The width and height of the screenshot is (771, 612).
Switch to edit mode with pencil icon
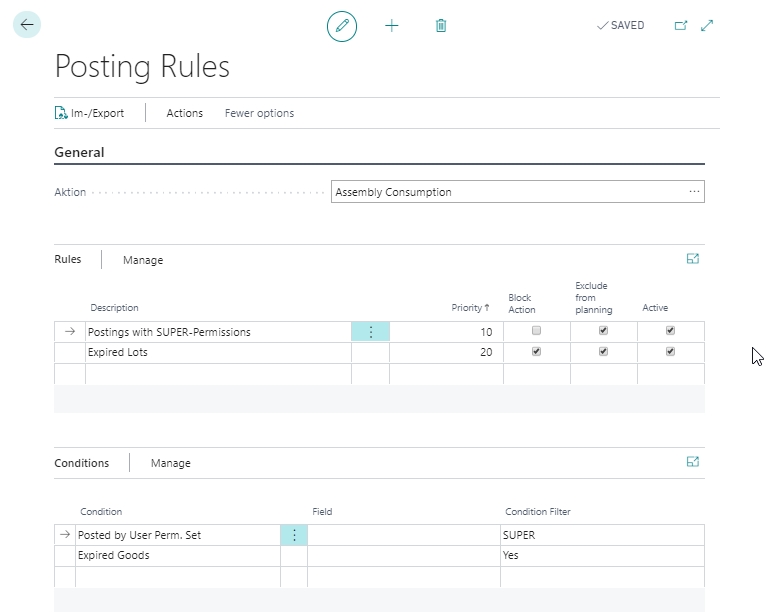tap(342, 26)
